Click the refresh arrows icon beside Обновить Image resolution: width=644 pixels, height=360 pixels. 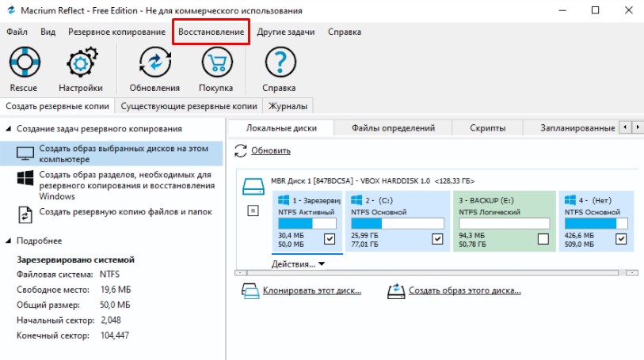241,150
